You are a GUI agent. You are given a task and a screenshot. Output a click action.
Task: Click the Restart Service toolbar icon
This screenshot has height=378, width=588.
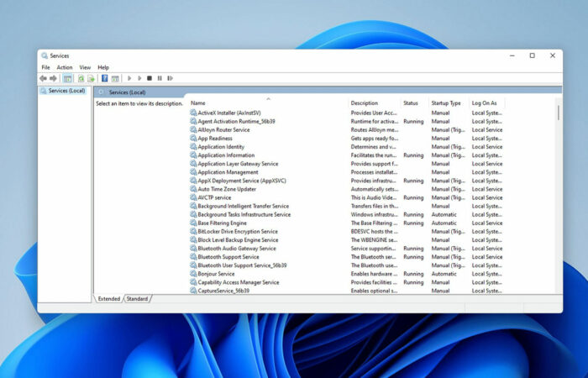[170, 78]
